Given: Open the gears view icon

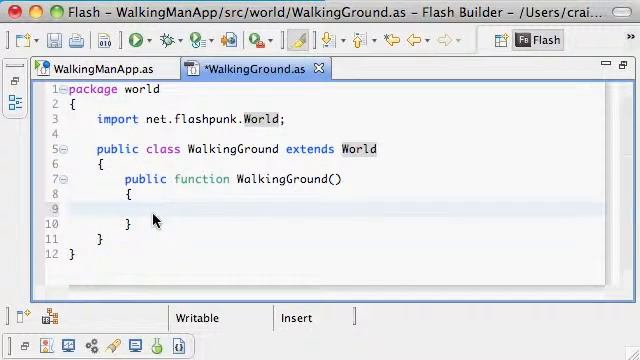Looking at the screenshot, I should tap(91, 346).
